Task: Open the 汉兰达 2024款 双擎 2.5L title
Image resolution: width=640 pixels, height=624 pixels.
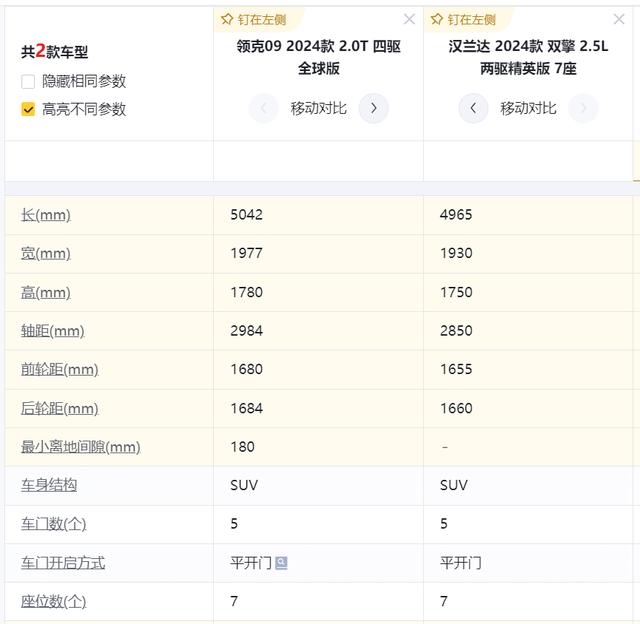Action: click(528, 57)
